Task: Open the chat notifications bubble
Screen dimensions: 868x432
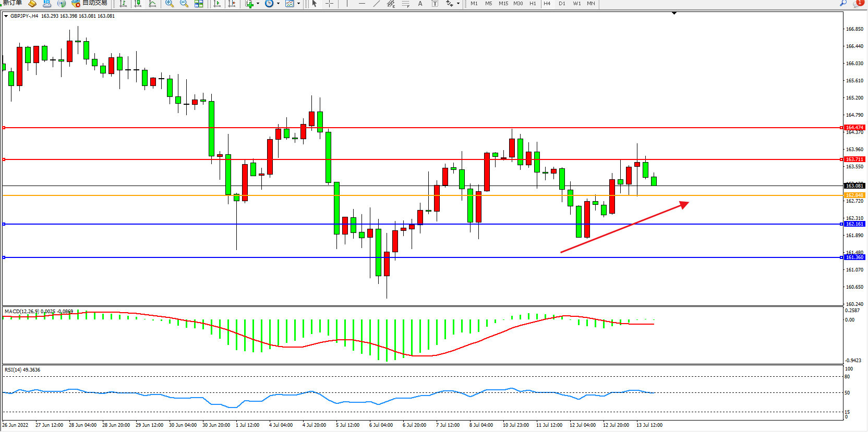Action: [858, 3]
